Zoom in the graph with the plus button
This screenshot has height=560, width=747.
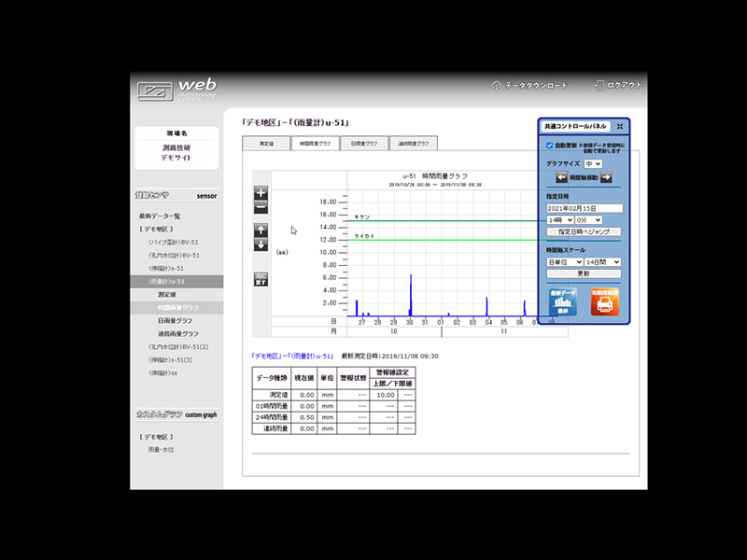tap(261, 193)
